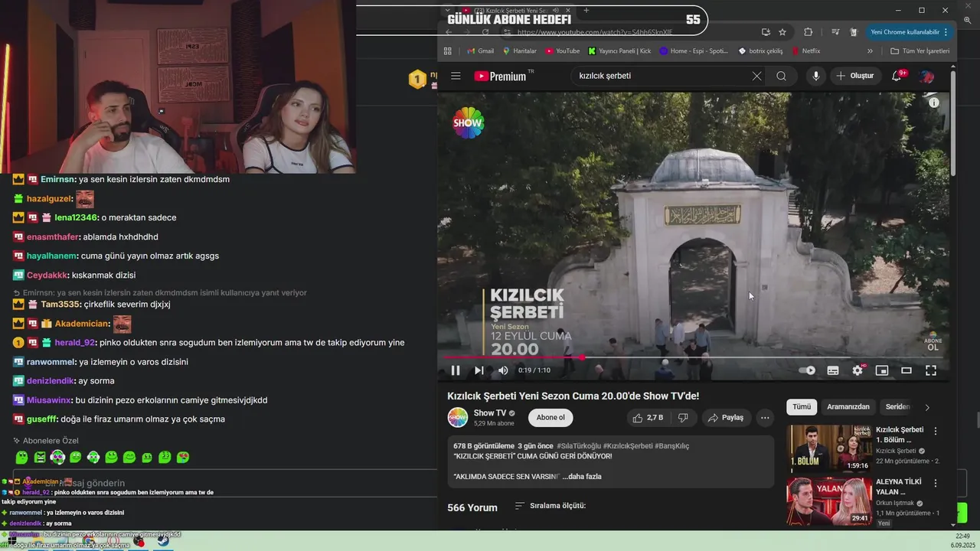Open the Oluştur create menu
The width and height of the screenshot is (980, 551).
click(855, 76)
